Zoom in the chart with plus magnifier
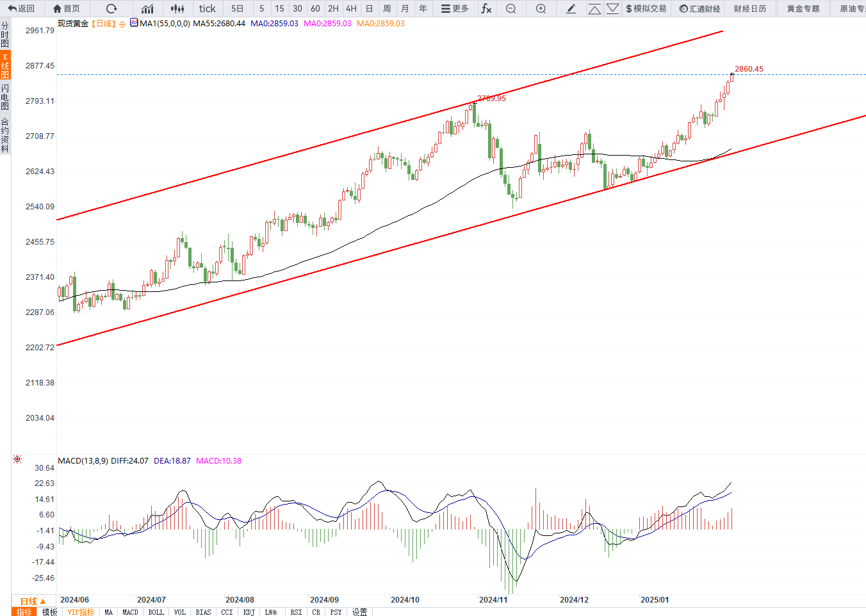This screenshot has height=616, width=866. pyautogui.click(x=541, y=8)
